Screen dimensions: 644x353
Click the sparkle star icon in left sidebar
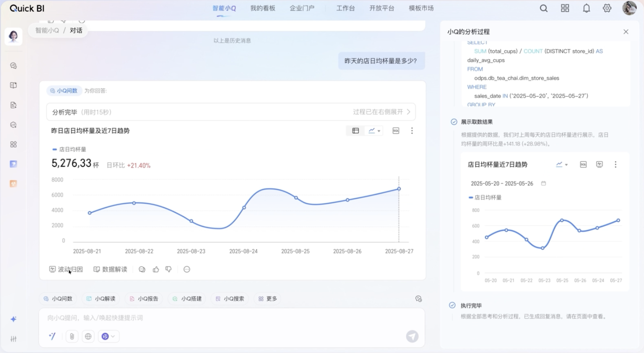(x=14, y=319)
